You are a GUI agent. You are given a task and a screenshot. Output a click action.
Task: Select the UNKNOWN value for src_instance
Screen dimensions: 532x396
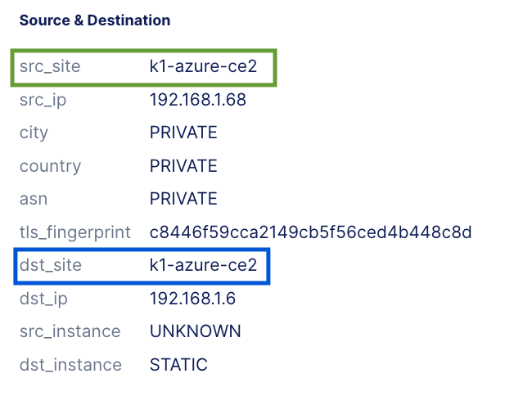[x=195, y=331]
